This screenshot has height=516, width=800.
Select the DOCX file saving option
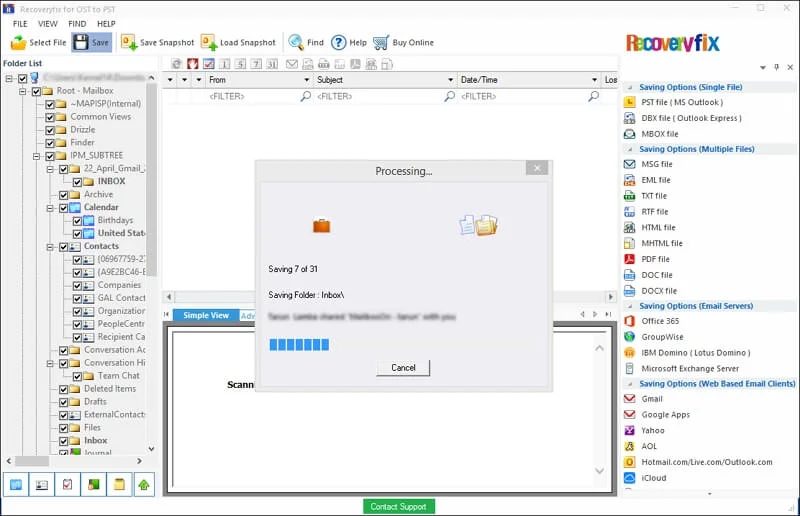(651, 290)
